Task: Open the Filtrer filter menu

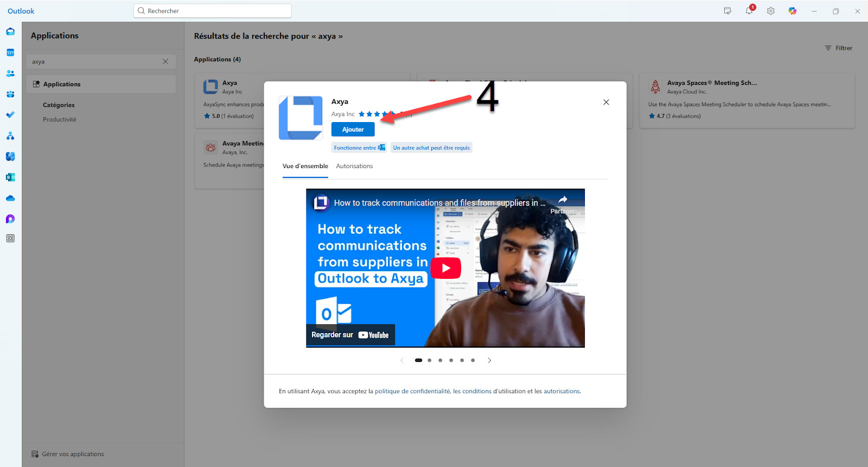Action: pyautogui.click(x=838, y=48)
